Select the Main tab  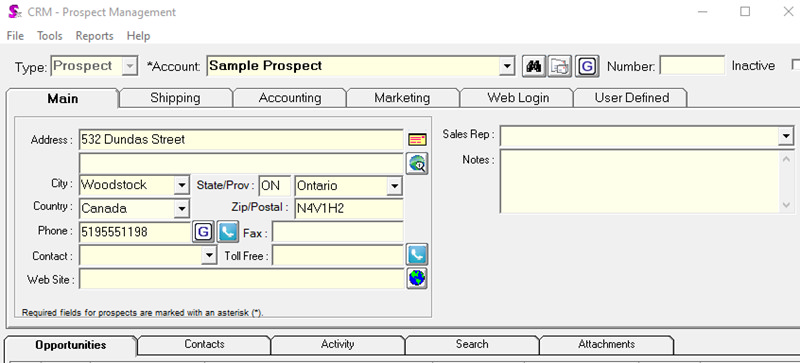click(62, 98)
